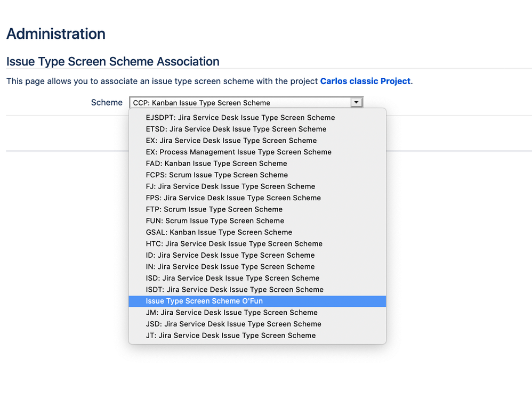Select JM: Jira Service Desk option

coord(257,313)
